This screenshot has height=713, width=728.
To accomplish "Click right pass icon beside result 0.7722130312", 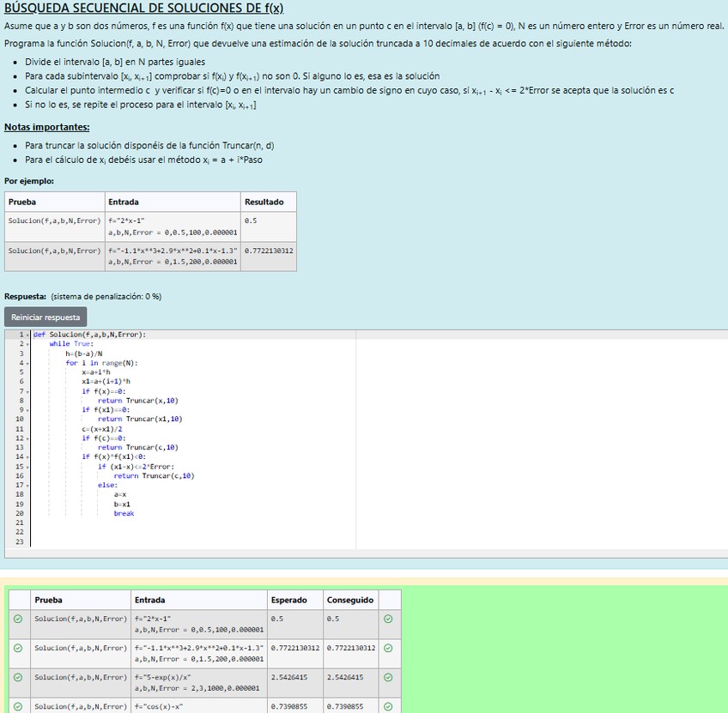I will (x=388, y=648).
